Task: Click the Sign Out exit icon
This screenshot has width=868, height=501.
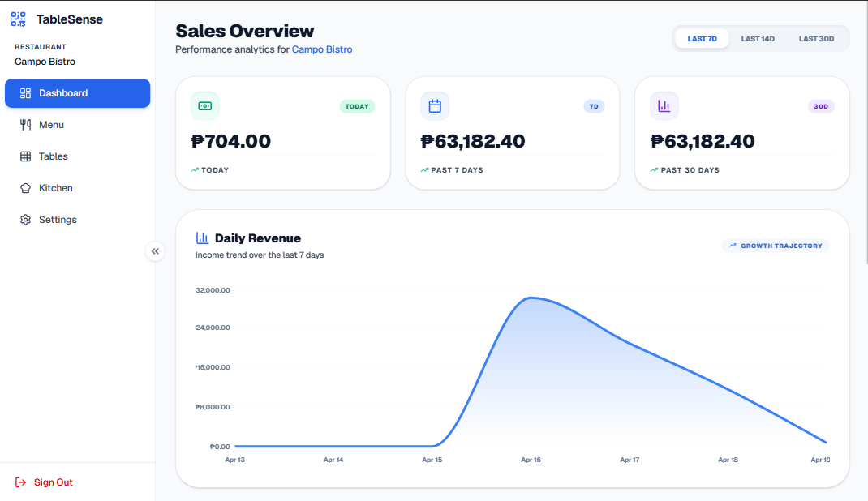Action: [21, 482]
